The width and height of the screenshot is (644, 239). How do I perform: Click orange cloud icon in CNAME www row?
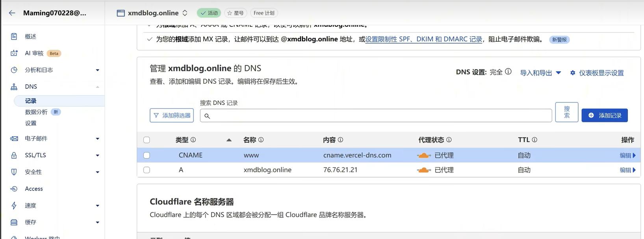coord(424,156)
